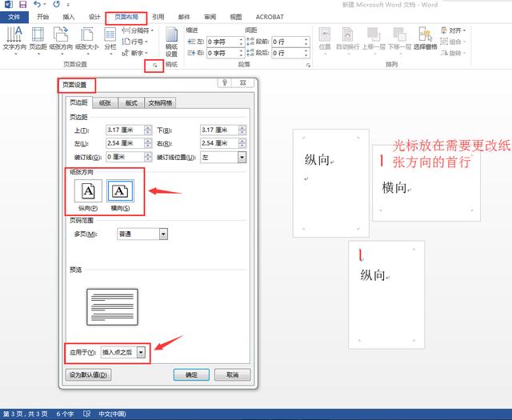Image resolution: width=512 pixels, height=420 pixels.
Task: Select the 页边距 dialog tab
Action: [78, 102]
